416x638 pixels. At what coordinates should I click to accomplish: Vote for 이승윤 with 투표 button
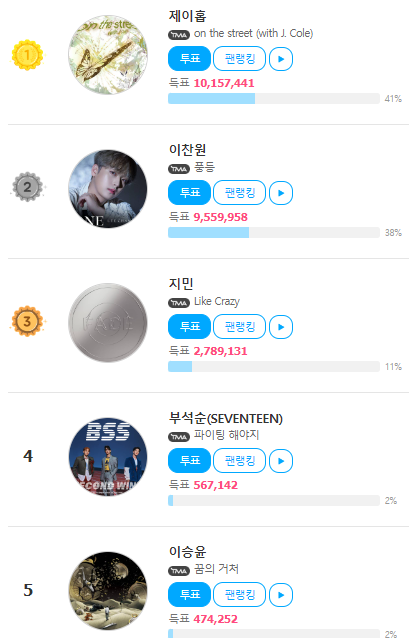[190, 594]
